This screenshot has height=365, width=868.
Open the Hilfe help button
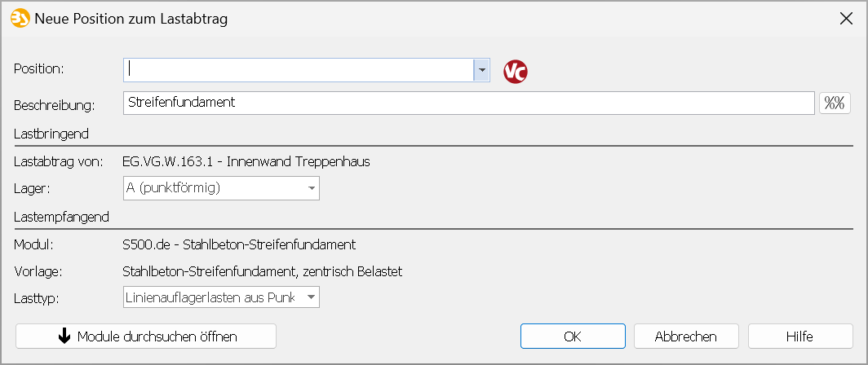click(800, 336)
